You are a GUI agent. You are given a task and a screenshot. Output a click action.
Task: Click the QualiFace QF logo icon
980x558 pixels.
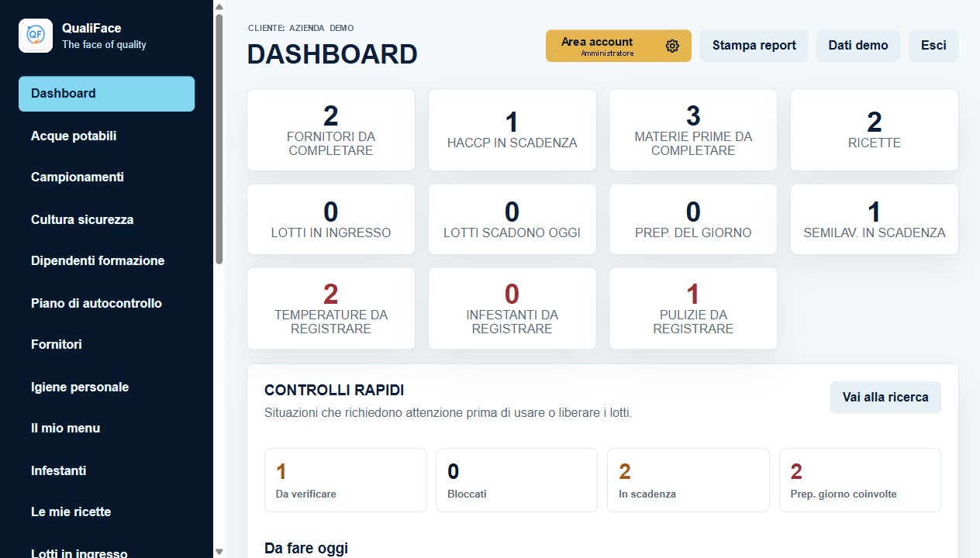click(36, 36)
